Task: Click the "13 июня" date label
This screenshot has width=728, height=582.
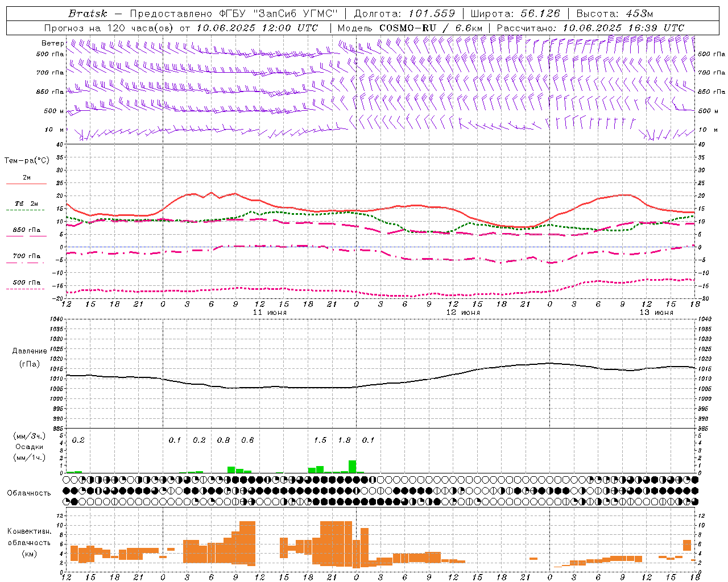Action: click(656, 313)
